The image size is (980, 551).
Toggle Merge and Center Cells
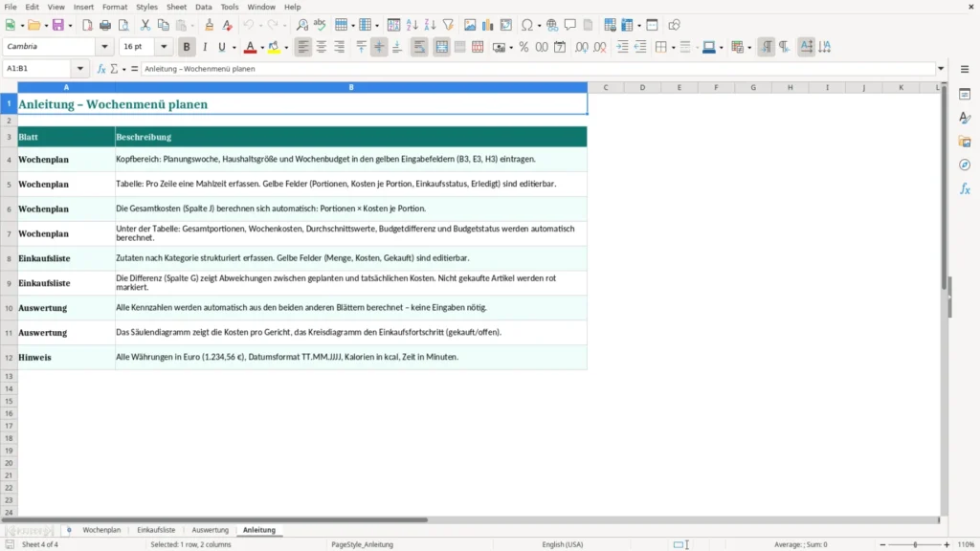coord(442,47)
